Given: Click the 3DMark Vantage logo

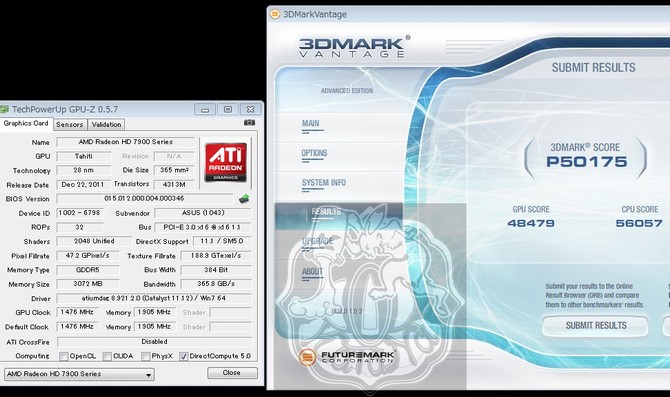Looking at the screenshot, I should tap(354, 47).
